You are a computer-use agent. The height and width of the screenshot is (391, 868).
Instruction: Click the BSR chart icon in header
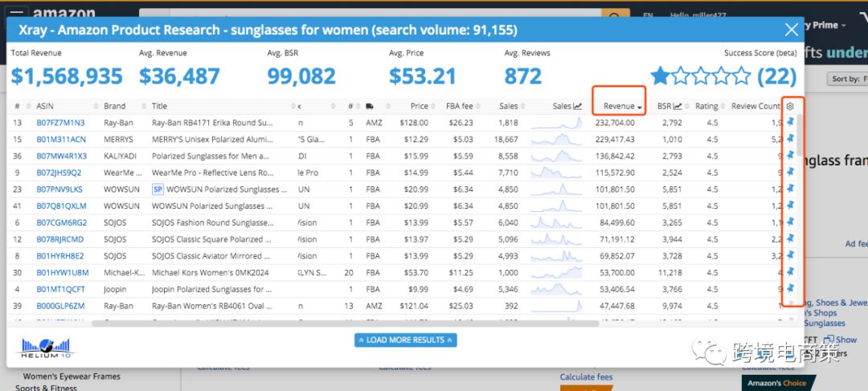point(678,106)
